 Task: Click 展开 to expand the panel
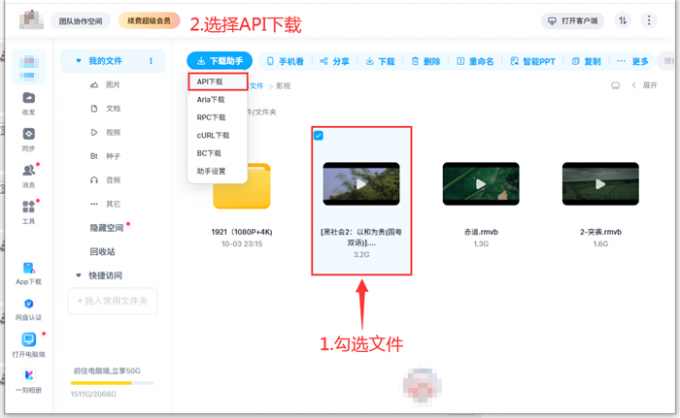650,85
